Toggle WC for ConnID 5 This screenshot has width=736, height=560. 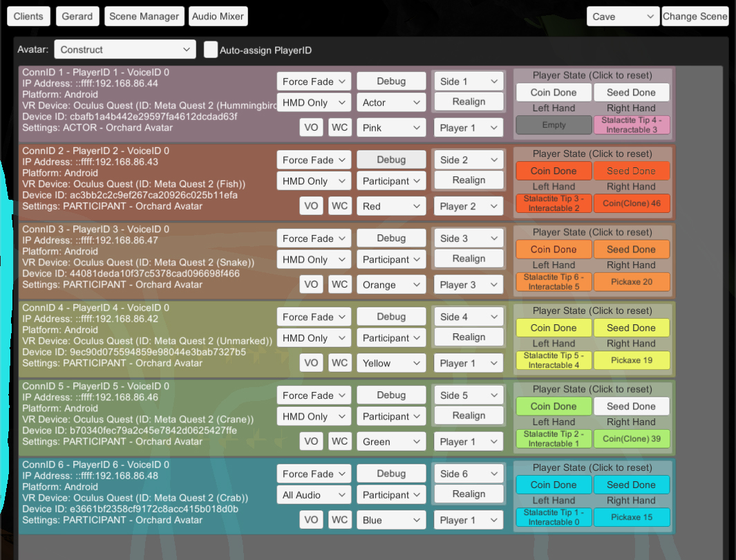340,441
